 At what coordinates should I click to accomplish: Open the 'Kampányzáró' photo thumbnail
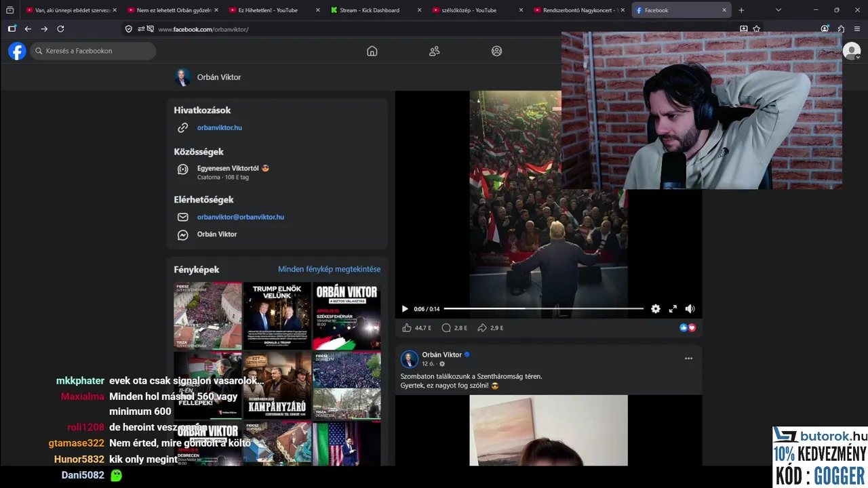(x=277, y=386)
